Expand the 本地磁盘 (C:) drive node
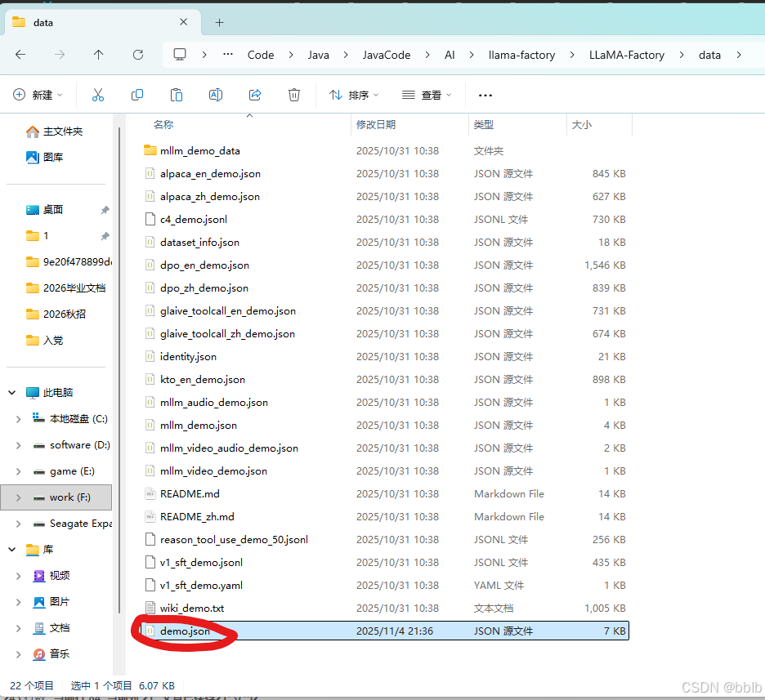 click(18, 419)
